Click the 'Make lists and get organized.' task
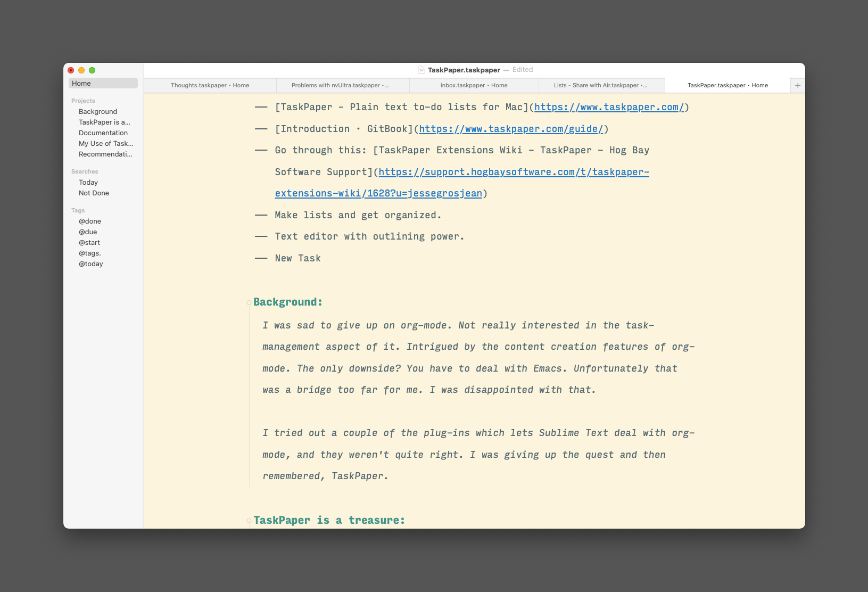 (x=358, y=215)
